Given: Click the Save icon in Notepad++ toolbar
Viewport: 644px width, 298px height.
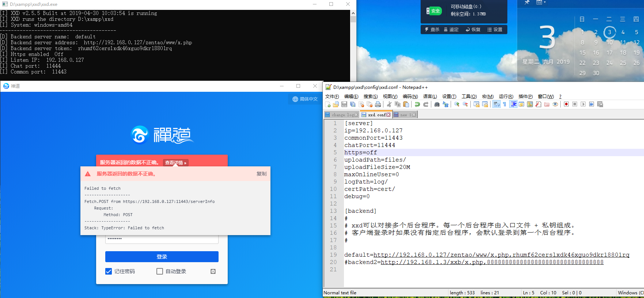Looking at the screenshot, I should (344, 104).
